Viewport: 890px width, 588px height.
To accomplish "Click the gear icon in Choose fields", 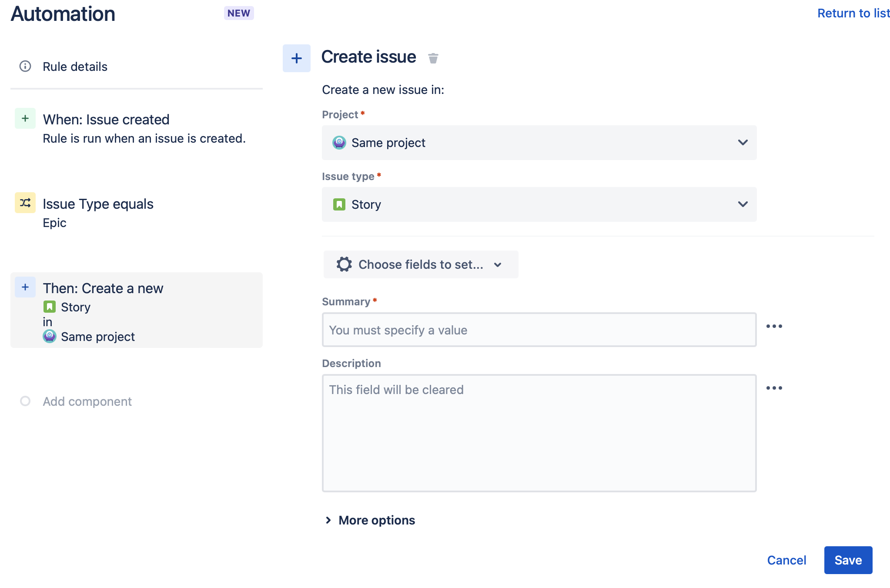I will [344, 264].
